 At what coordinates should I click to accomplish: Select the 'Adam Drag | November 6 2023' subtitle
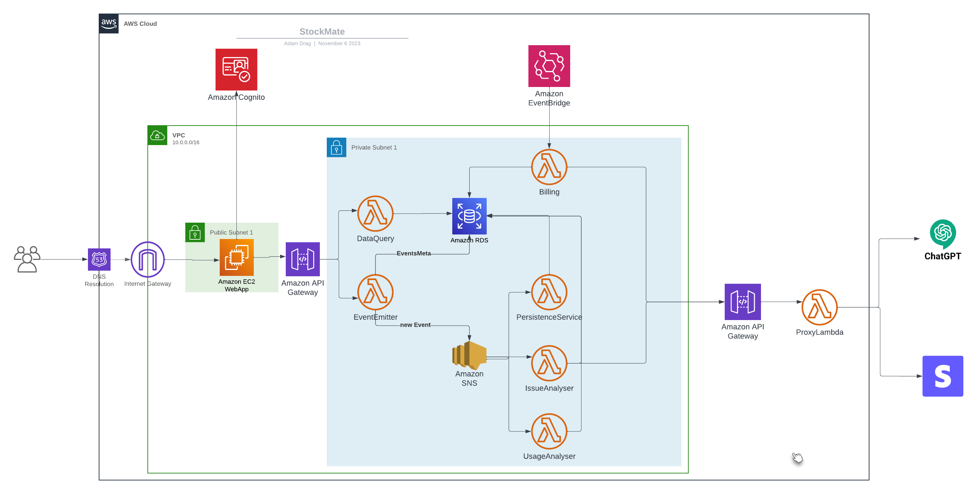coord(322,43)
